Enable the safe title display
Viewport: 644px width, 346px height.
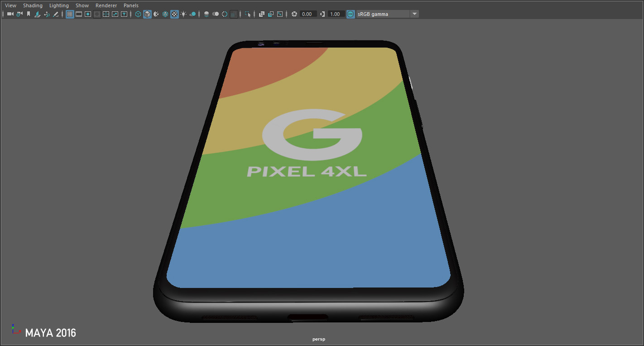[x=124, y=14]
